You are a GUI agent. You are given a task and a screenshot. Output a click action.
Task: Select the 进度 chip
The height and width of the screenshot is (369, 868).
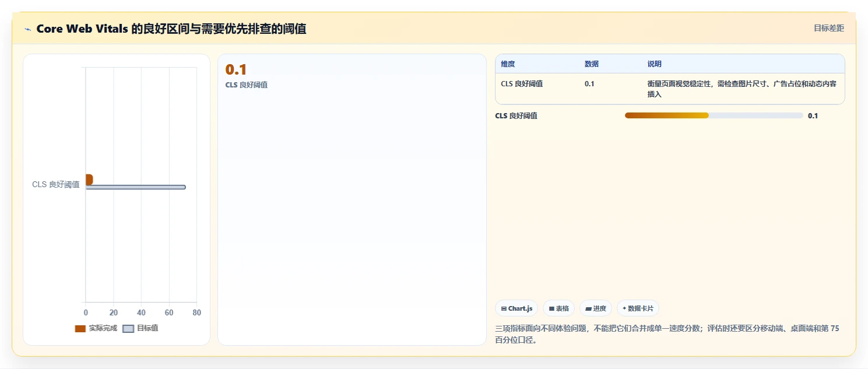(x=596, y=308)
